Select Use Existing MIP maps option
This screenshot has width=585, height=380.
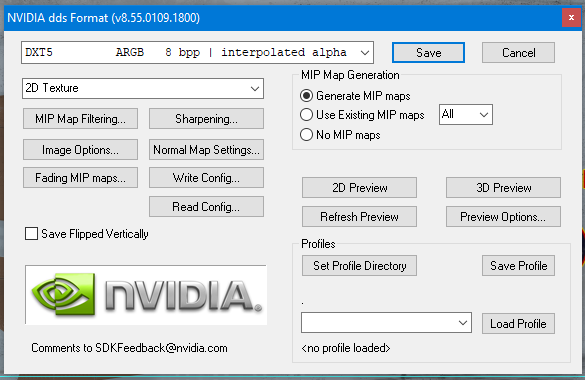[306, 114]
